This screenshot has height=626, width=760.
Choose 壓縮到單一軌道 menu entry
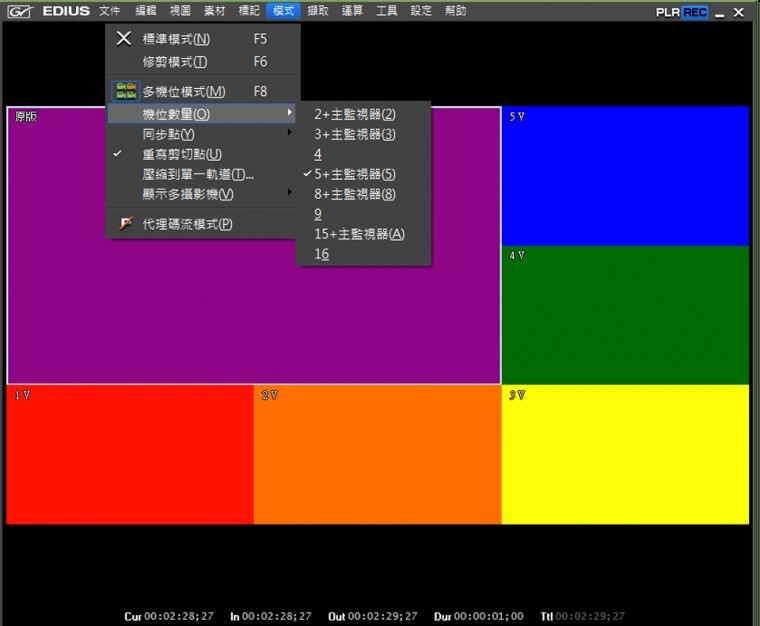(198, 174)
